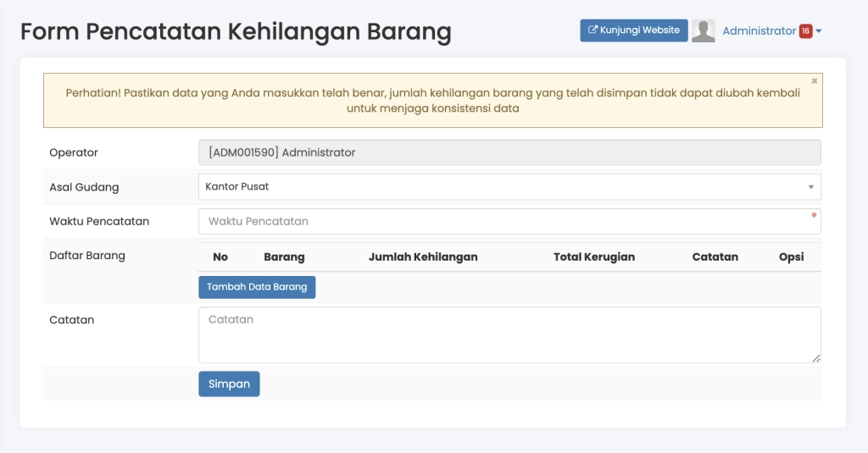This screenshot has height=453, width=868.
Task: Click the resize handle of Catatan textarea
Action: pyautogui.click(x=816, y=358)
